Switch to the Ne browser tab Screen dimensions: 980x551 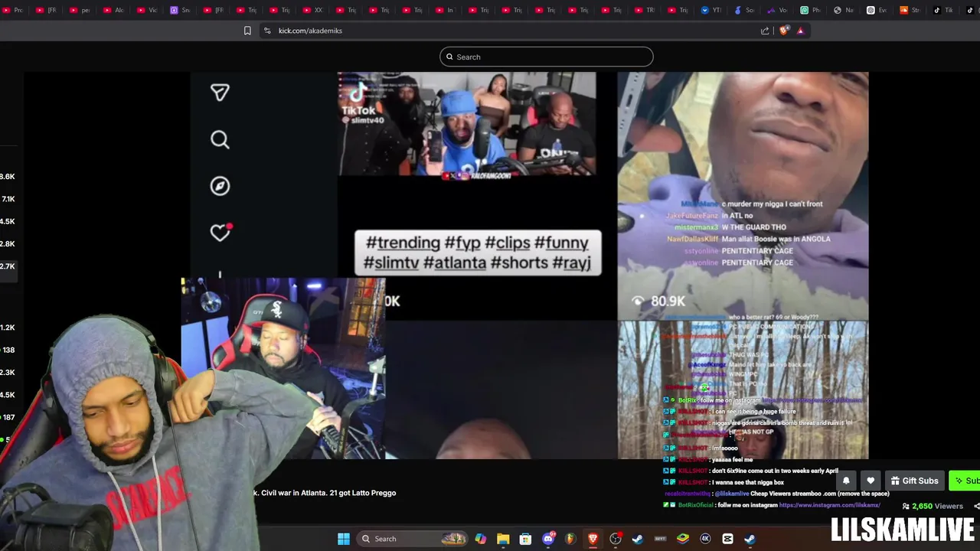(844, 10)
